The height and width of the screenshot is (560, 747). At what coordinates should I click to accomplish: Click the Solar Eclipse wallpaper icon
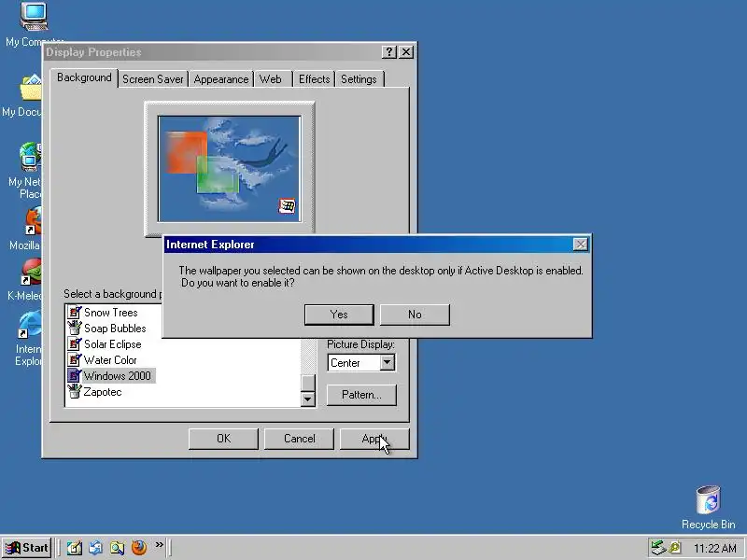pos(75,343)
